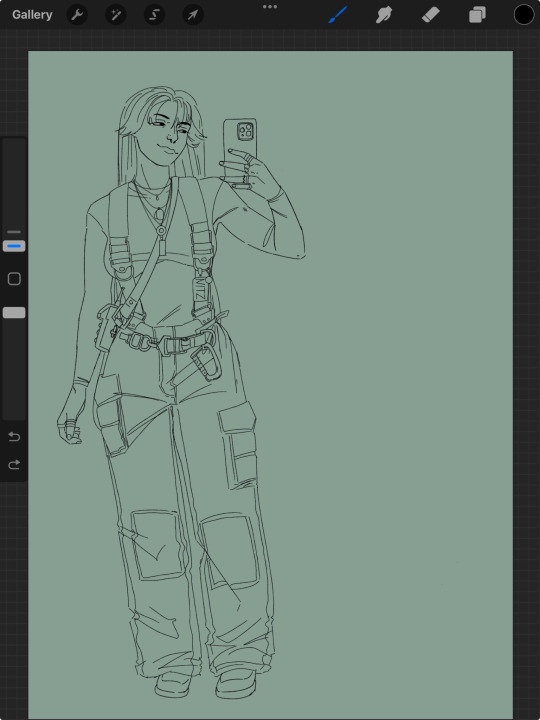Undo the last stroke
This screenshot has height=720, width=540.
[x=14, y=436]
